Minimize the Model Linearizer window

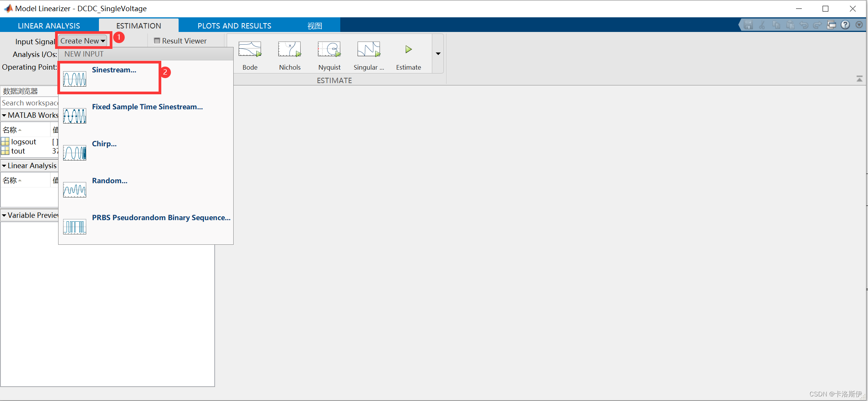[x=799, y=8]
